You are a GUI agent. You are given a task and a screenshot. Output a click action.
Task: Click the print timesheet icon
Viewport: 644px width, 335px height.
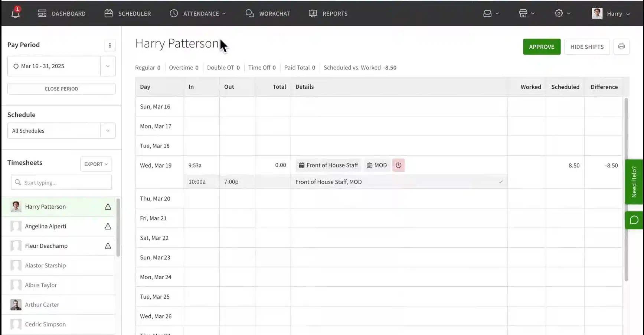pos(621,46)
